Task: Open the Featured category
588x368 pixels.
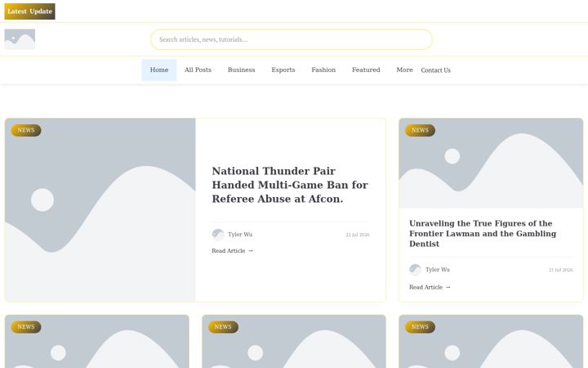Action: click(366, 70)
